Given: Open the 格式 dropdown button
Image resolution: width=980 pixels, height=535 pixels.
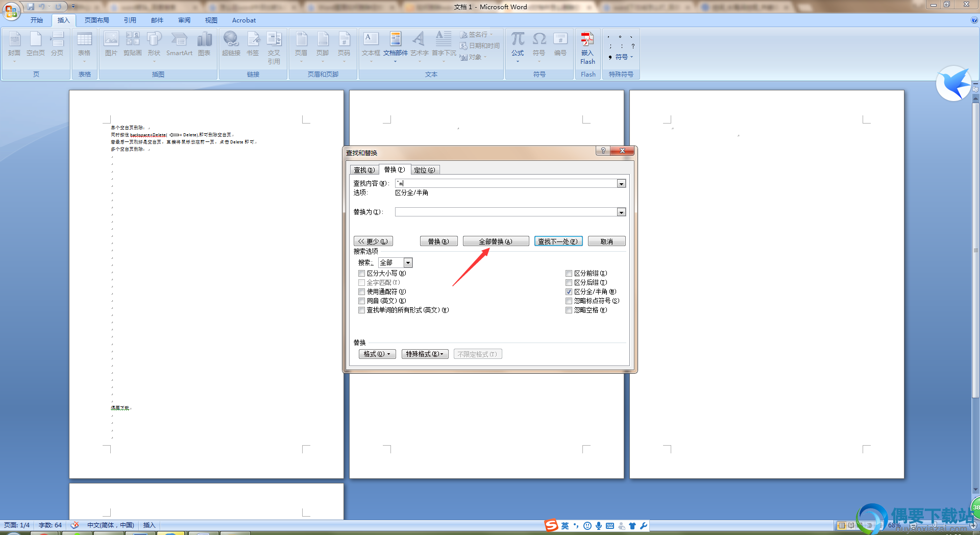Looking at the screenshot, I should click(x=377, y=354).
